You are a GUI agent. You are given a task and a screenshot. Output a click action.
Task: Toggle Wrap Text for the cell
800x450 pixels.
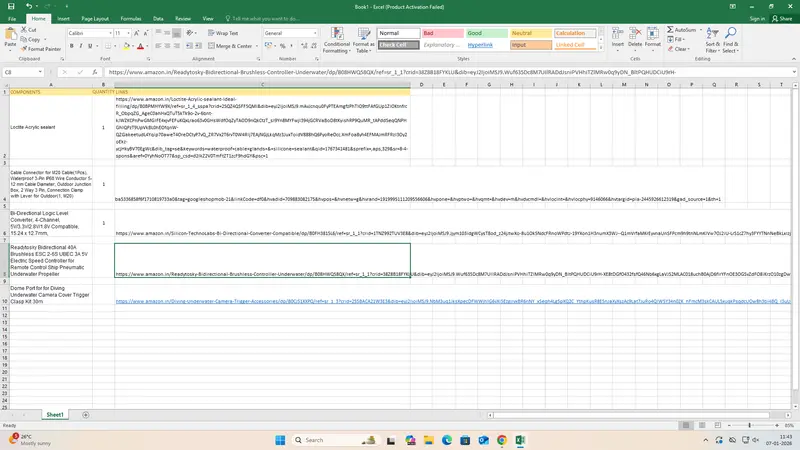[x=223, y=33]
